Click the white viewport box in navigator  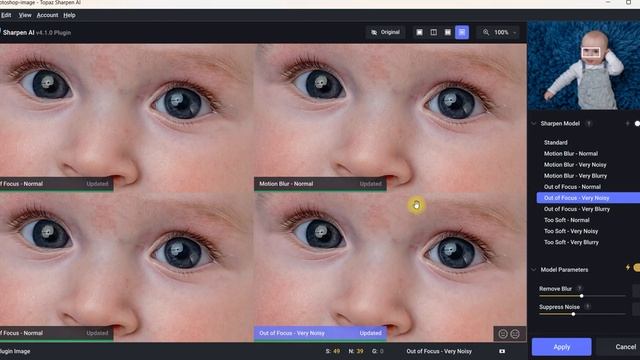[590, 53]
